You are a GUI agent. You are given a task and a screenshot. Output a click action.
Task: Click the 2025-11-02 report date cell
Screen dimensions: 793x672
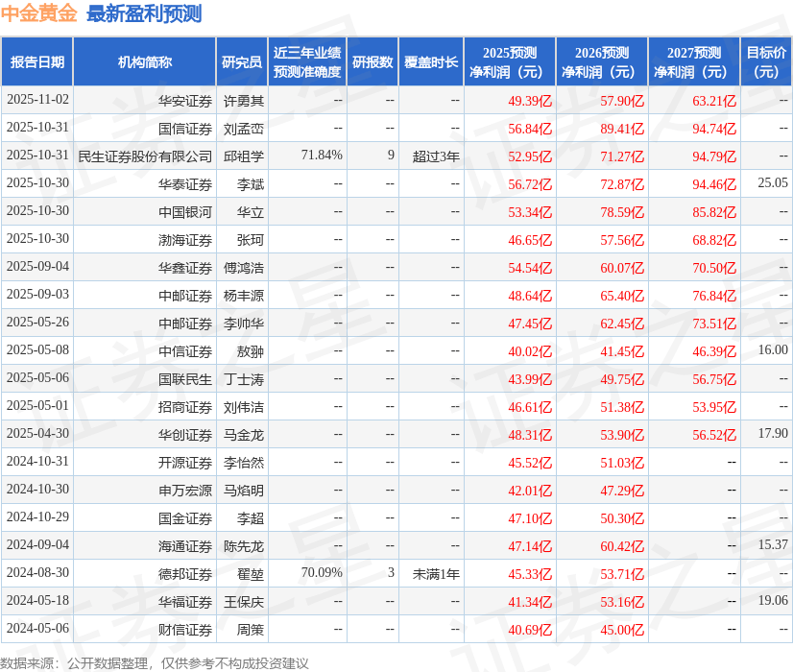(37, 100)
